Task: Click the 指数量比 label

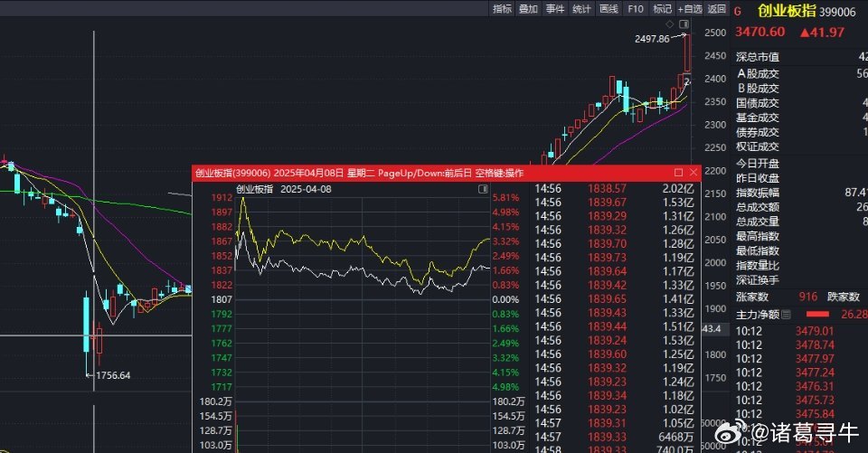Action: tap(758, 265)
